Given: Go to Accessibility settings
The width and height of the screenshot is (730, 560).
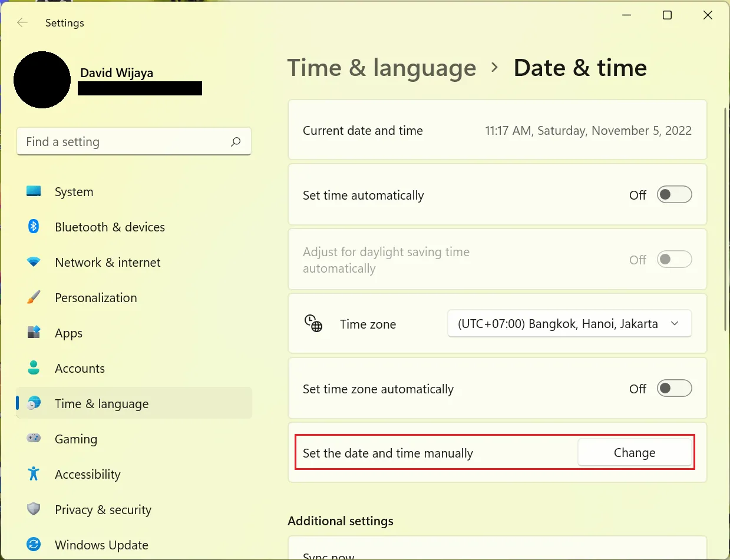Looking at the screenshot, I should [x=134, y=475].
